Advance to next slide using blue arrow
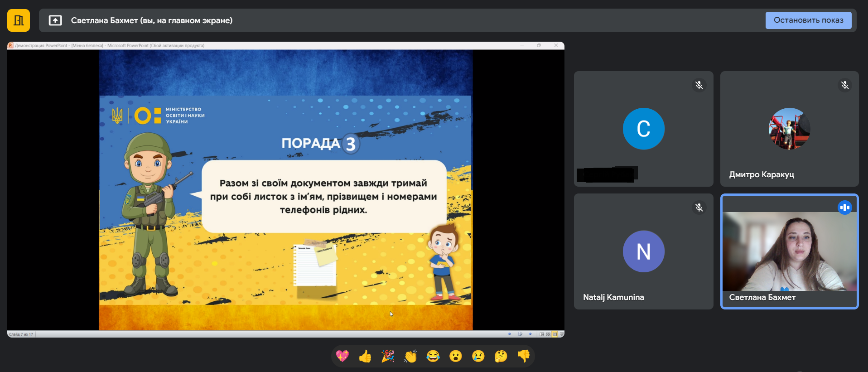This screenshot has height=372, width=868. point(530,334)
